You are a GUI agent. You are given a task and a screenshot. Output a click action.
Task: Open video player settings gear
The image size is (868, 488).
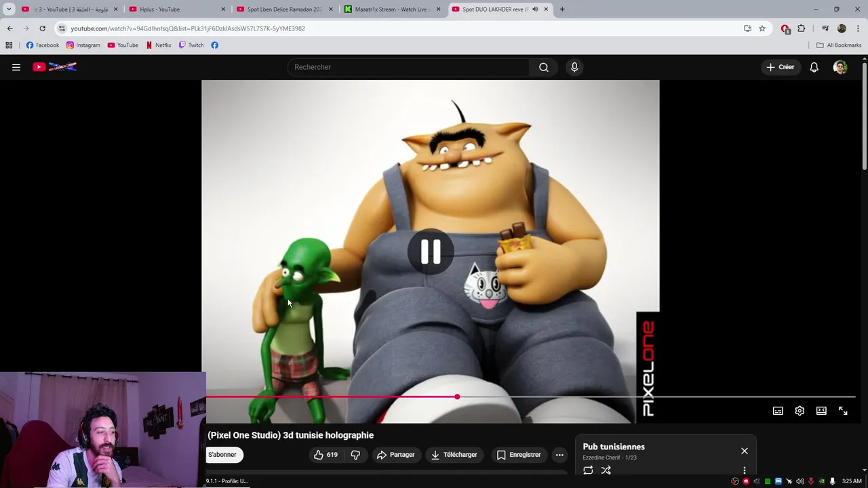(800, 411)
